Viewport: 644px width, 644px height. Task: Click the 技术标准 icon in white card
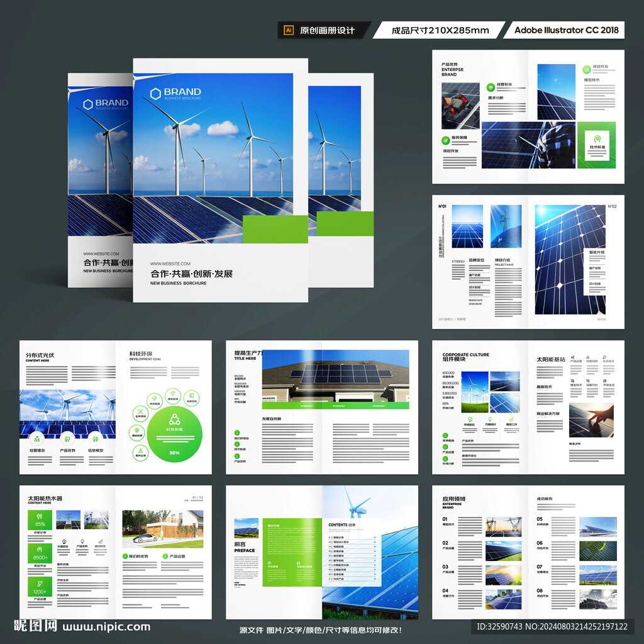[x=597, y=138]
